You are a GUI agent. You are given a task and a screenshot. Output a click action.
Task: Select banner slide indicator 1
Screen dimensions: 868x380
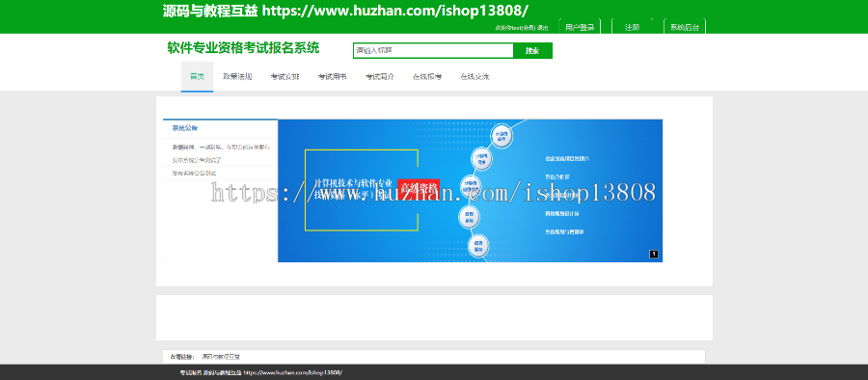tap(653, 255)
